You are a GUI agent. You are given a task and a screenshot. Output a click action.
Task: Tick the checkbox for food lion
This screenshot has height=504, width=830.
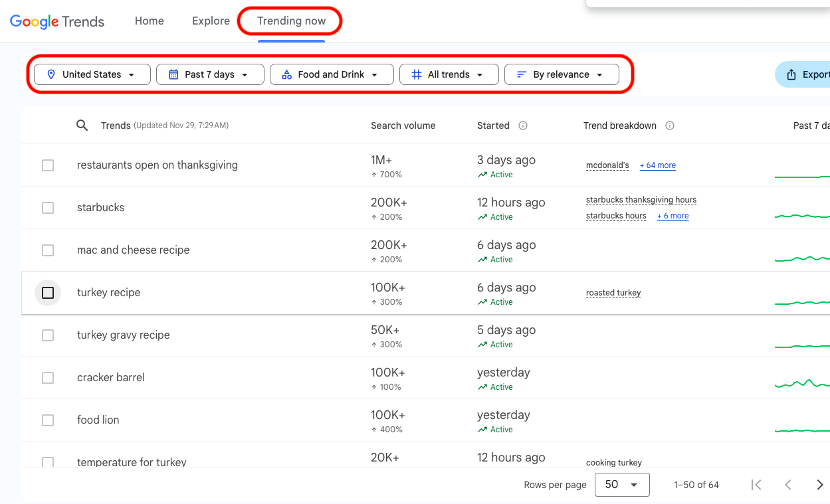48,420
